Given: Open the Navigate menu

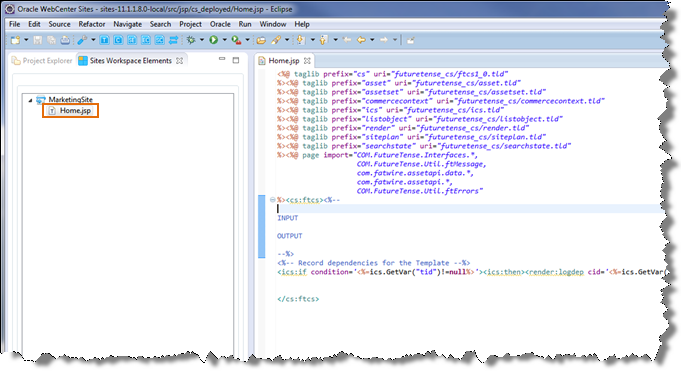Looking at the screenshot, I should [x=127, y=24].
